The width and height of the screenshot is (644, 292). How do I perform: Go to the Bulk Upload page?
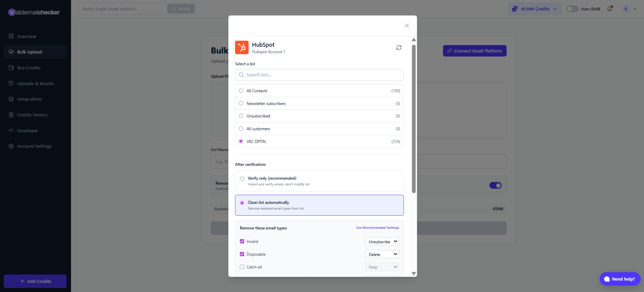click(35, 52)
